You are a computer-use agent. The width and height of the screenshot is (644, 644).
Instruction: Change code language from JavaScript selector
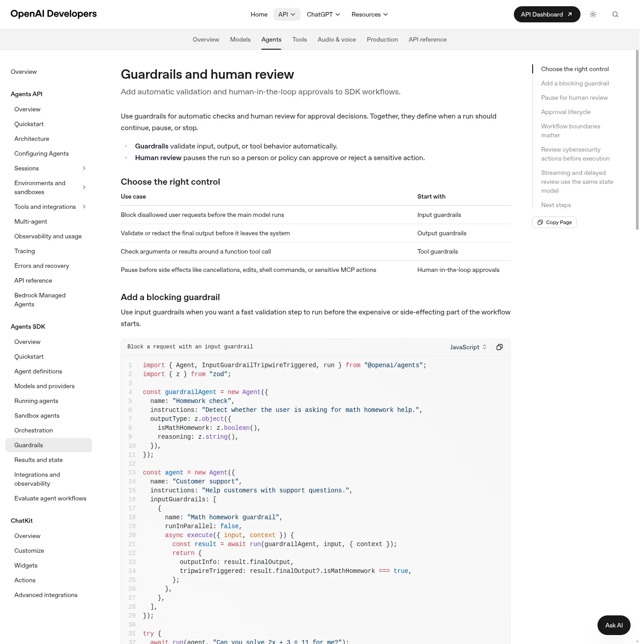[468, 347]
